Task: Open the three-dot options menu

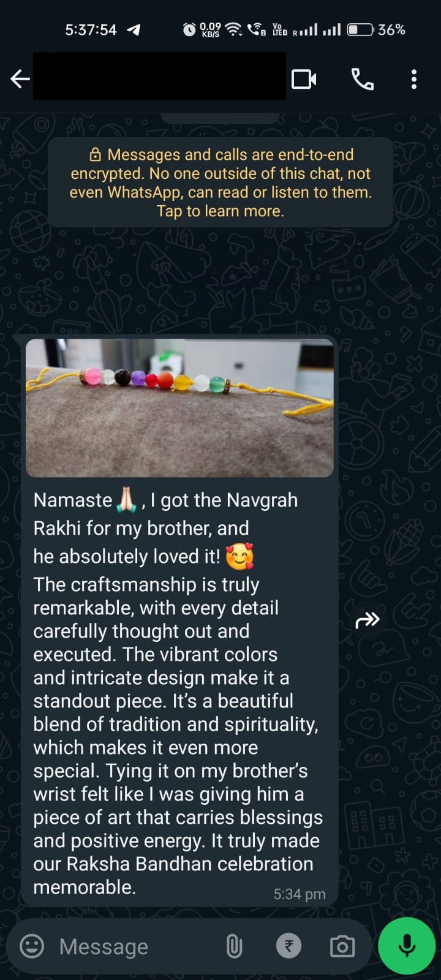Action: 414,79
